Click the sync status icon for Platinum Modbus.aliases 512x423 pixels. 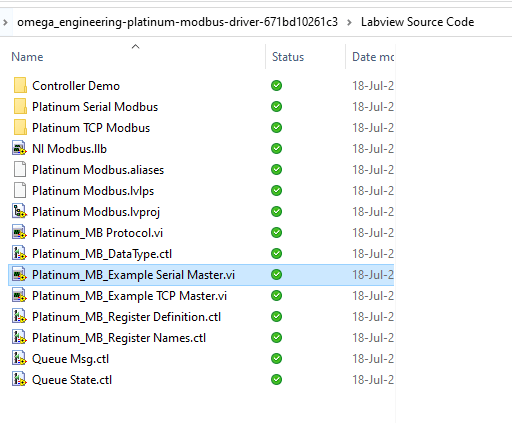pos(276,170)
